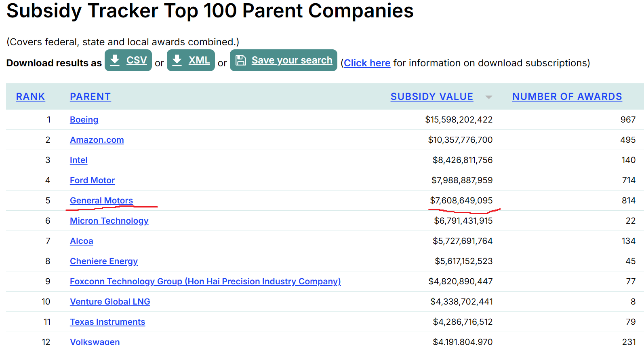Click the floppy disk save icon
This screenshot has width=644, height=345.
pyautogui.click(x=241, y=60)
